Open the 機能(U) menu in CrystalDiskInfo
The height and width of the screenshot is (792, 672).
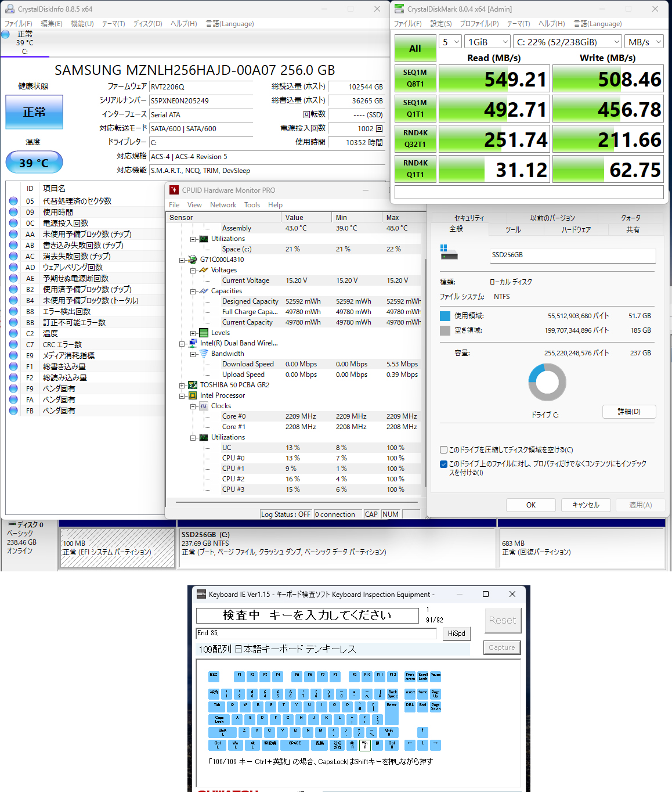tap(82, 24)
